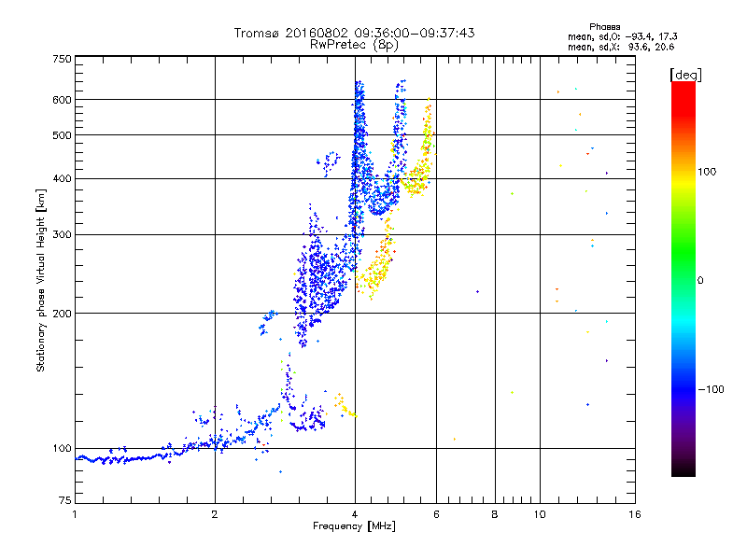Image resolution: width=747 pixels, height=560 pixels.
Task: Click the y-axis tick label '75'
Action: (x=65, y=500)
